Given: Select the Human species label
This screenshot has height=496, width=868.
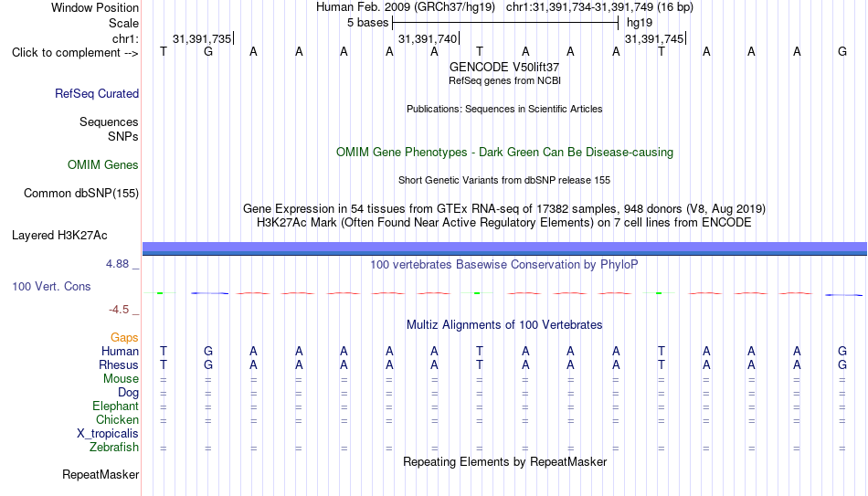Looking at the screenshot, I should [x=120, y=352].
